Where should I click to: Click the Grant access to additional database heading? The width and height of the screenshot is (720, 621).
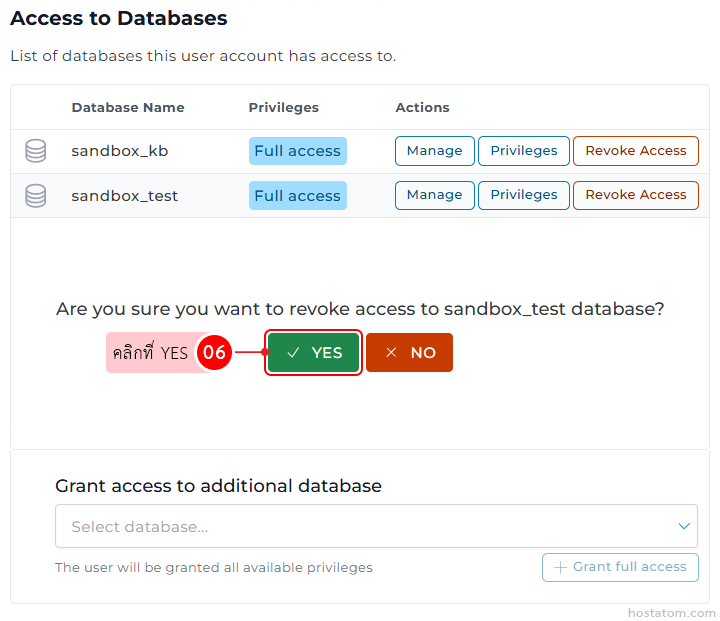coord(218,486)
